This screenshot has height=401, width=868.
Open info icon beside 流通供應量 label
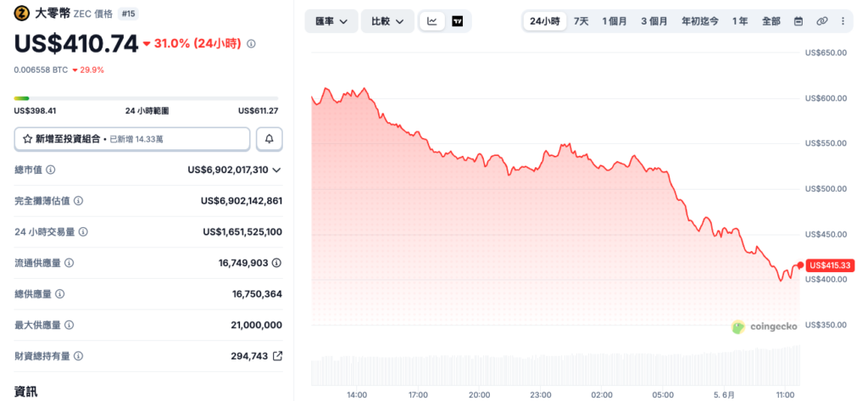(70, 263)
